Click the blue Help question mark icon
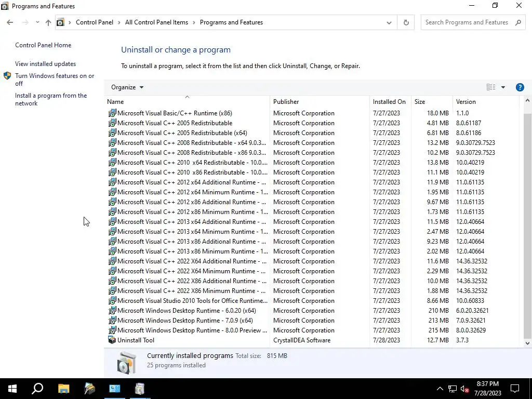Image resolution: width=532 pixels, height=399 pixels. pos(520,87)
